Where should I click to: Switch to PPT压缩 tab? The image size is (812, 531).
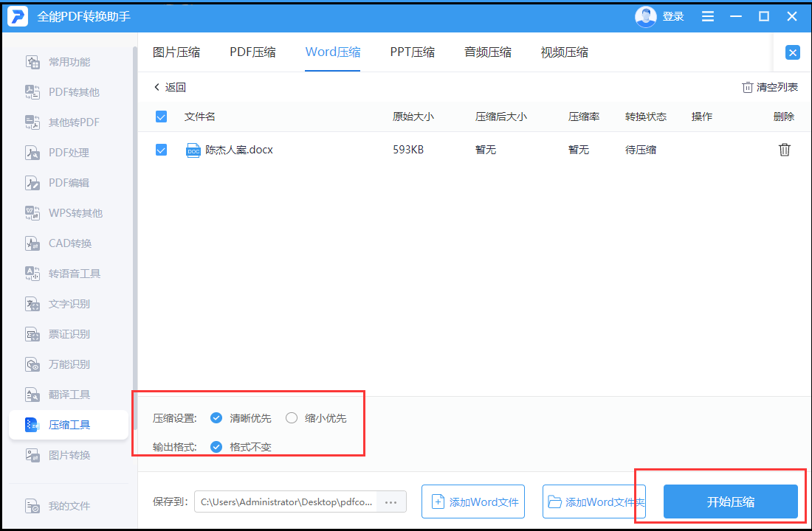click(412, 52)
